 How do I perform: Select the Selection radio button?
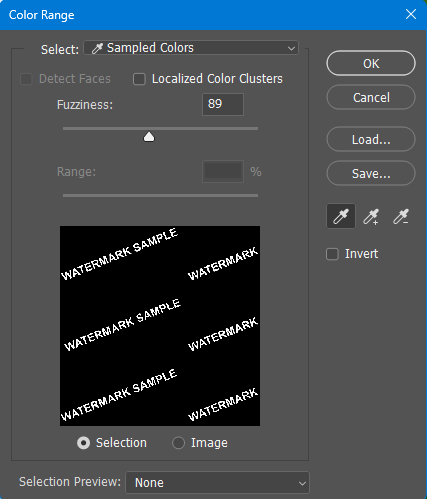click(83, 443)
